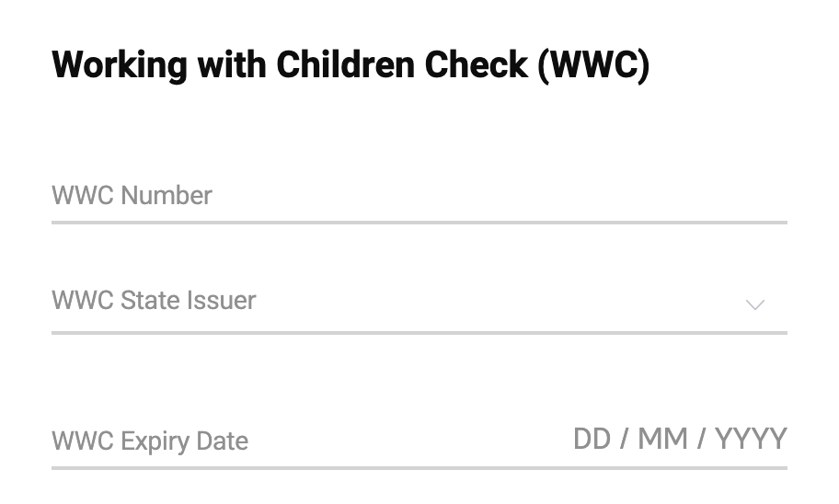This screenshot has width=839, height=504.
Task: Click the underline beneath WWC Number
Action: [419, 222]
